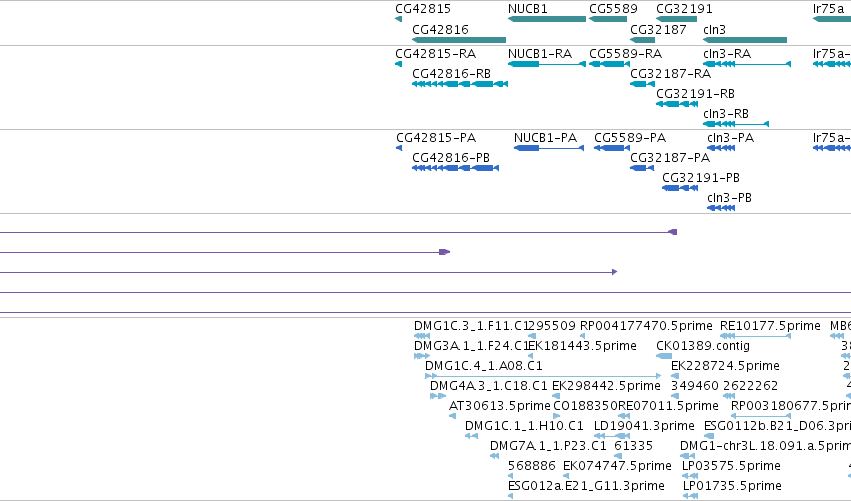Select the DMG3A.1_1.F24.C1 EST label
The image size is (851, 501).
tap(471, 346)
